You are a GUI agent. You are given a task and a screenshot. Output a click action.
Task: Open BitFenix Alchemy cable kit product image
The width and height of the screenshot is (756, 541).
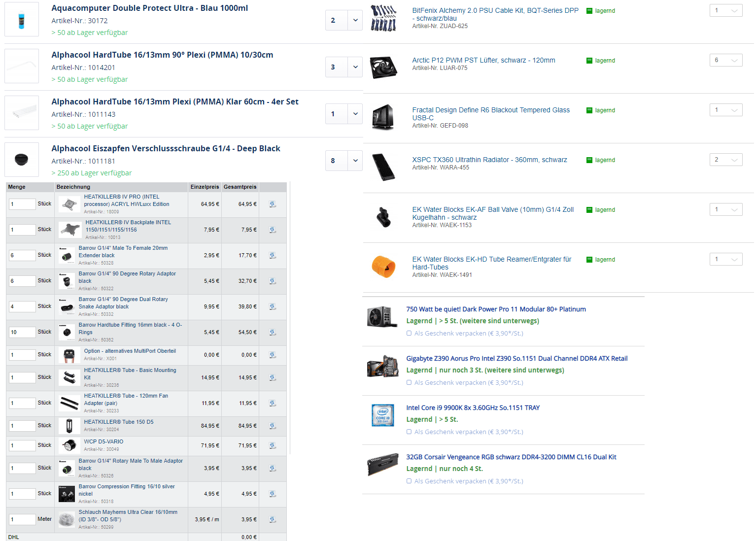click(x=384, y=18)
